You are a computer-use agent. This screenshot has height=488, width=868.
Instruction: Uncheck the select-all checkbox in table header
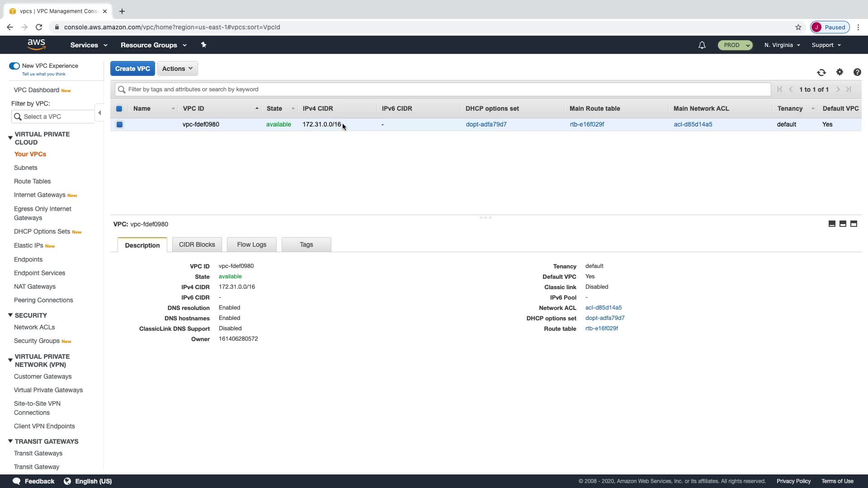[119, 108]
